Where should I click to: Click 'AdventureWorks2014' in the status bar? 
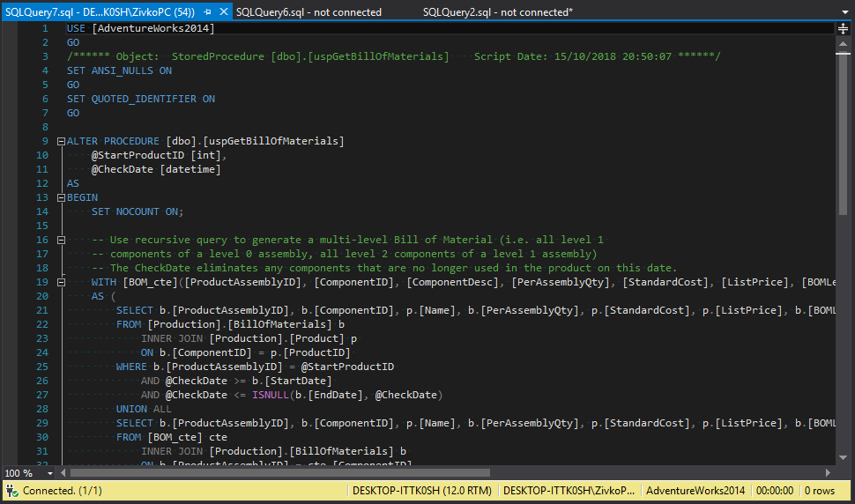(x=695, y=491)
